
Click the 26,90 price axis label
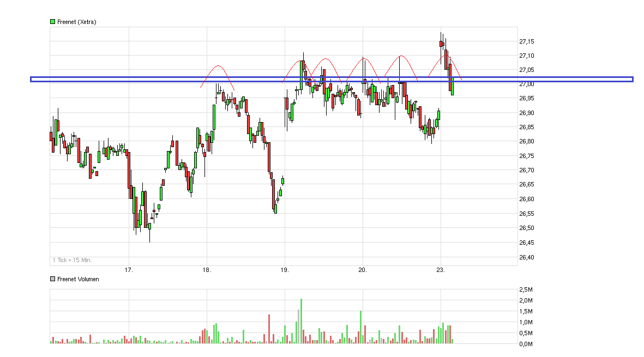coord(527,113)
